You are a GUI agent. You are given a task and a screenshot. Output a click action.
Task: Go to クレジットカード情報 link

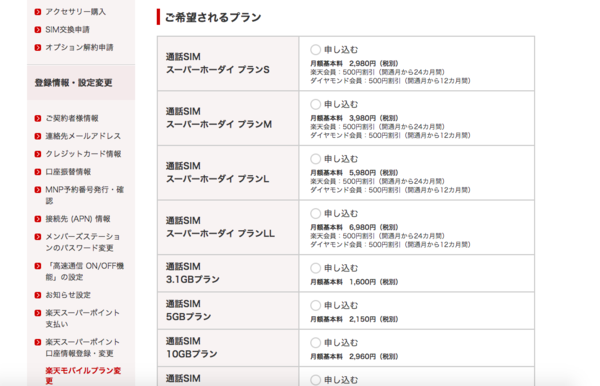click(83, 154)
